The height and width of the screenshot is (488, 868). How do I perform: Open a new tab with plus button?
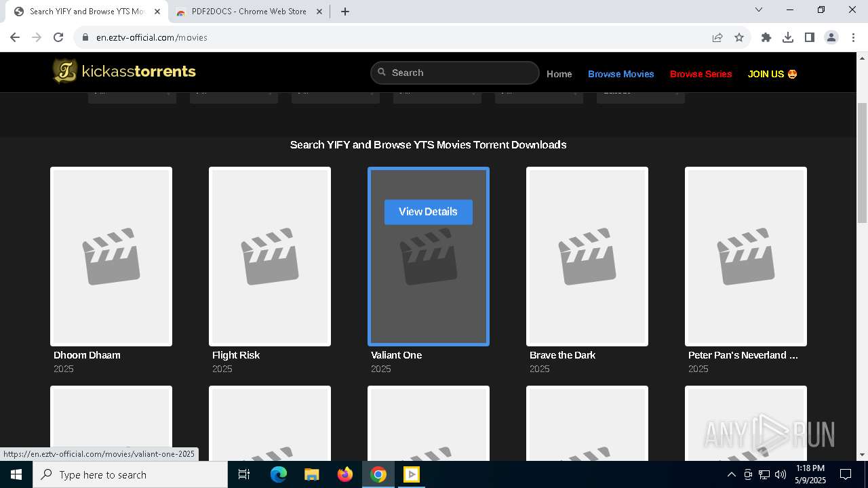[x=345, y=12]
